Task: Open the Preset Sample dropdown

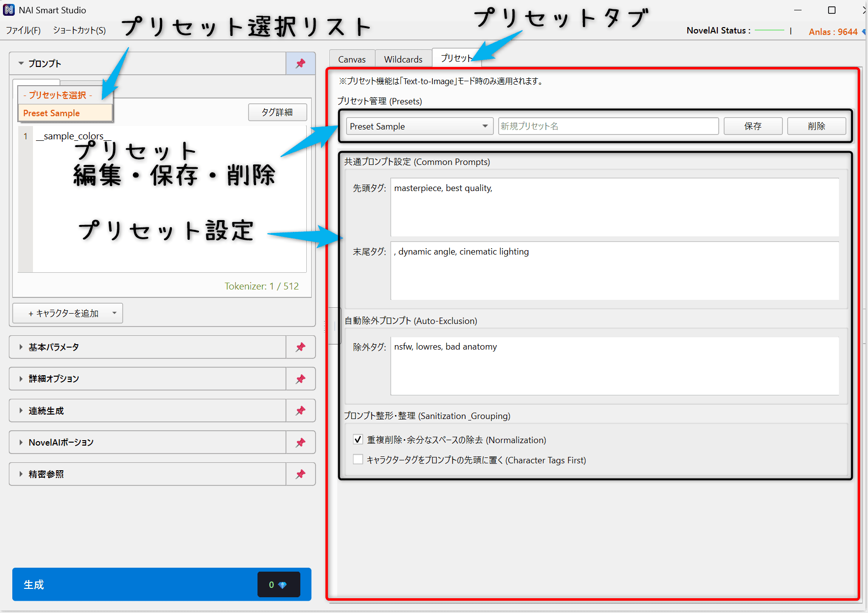Action: 485,126
